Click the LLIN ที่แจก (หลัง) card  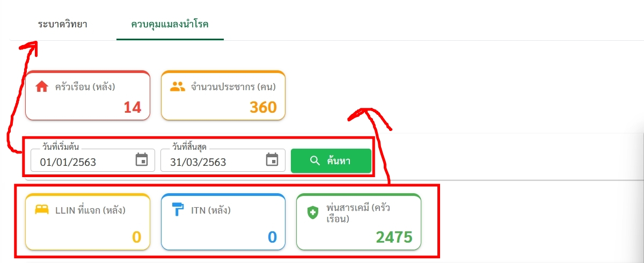[87, 222]
